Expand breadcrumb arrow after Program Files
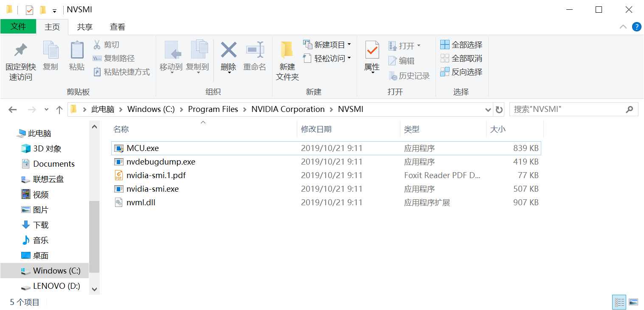Viewport: 644px width, 310px height. point(245,109)
